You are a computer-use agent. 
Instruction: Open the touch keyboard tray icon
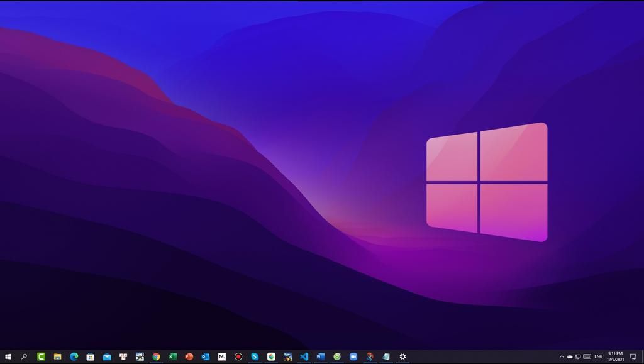[587, 356]
